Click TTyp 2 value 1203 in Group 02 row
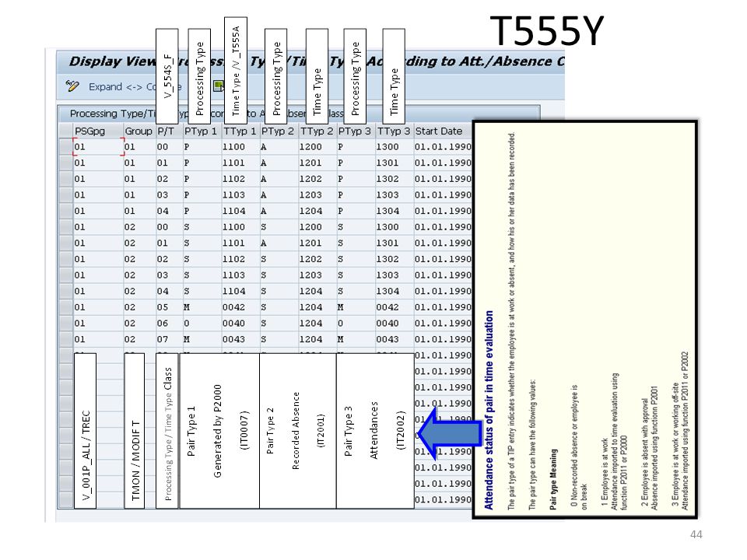The width and height of the screenshot is (747, 560). [317, 275]
